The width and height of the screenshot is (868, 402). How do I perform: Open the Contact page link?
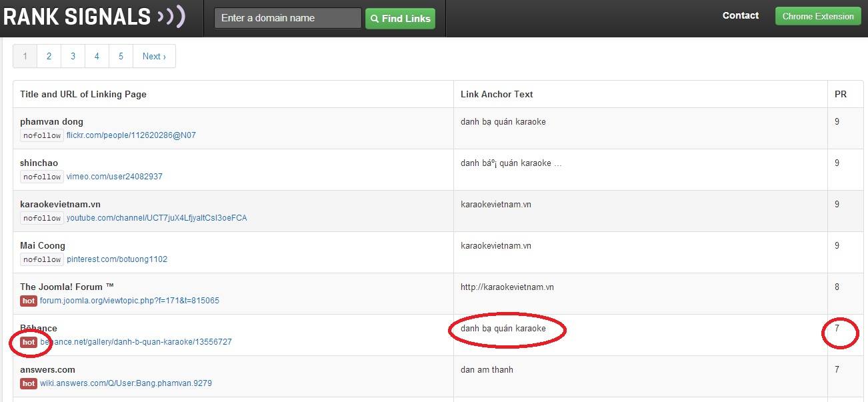(x=741, y=15)
